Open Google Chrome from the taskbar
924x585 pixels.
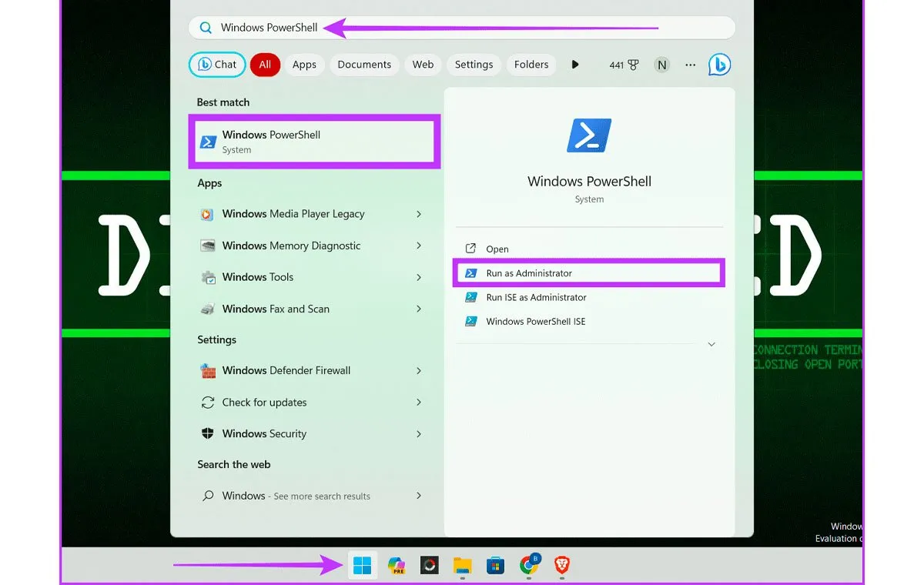click(528, 567)
